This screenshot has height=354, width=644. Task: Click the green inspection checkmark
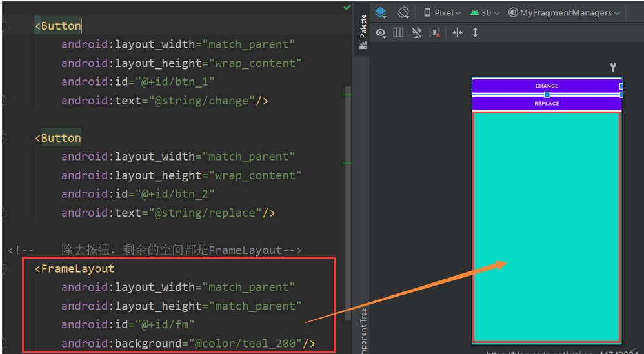coord(347,7)
